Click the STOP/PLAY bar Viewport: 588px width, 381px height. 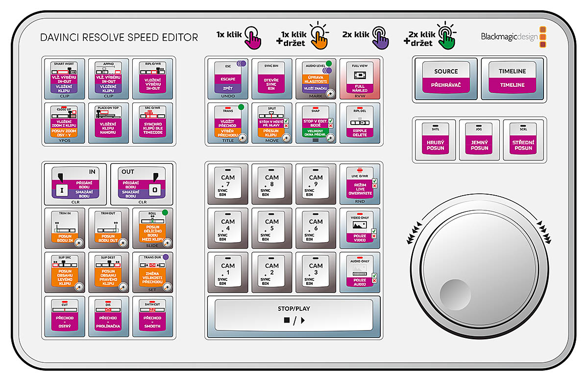(x=294, y=317)
